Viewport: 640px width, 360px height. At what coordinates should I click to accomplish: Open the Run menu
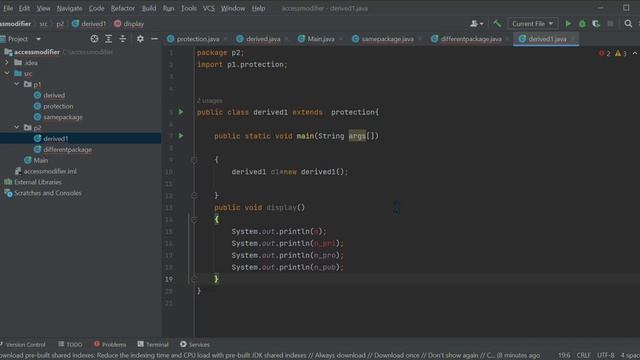tap(168, 8)
